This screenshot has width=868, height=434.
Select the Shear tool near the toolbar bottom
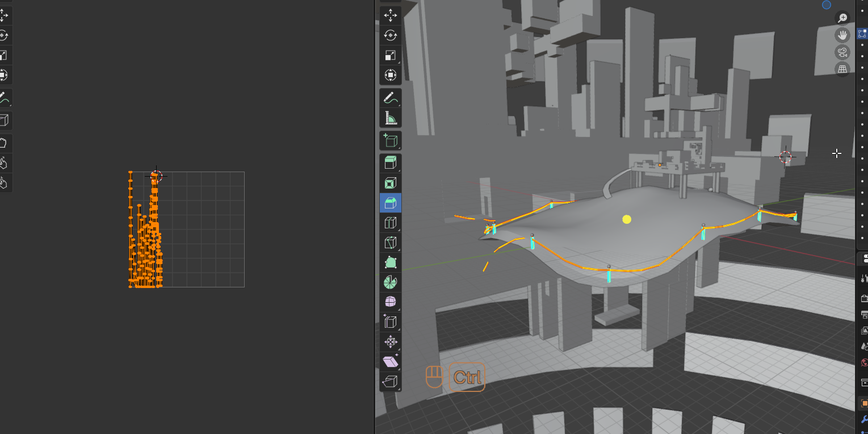tap(391, 361)
